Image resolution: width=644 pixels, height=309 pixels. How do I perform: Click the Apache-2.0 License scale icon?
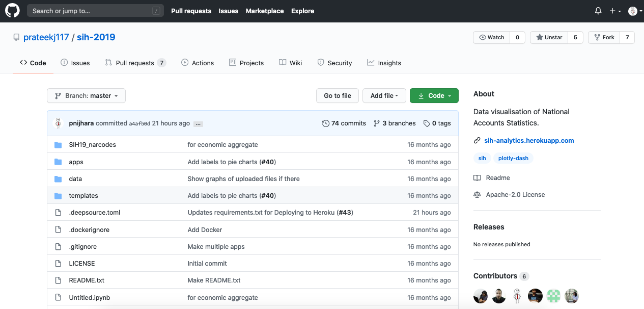point(477,194)
